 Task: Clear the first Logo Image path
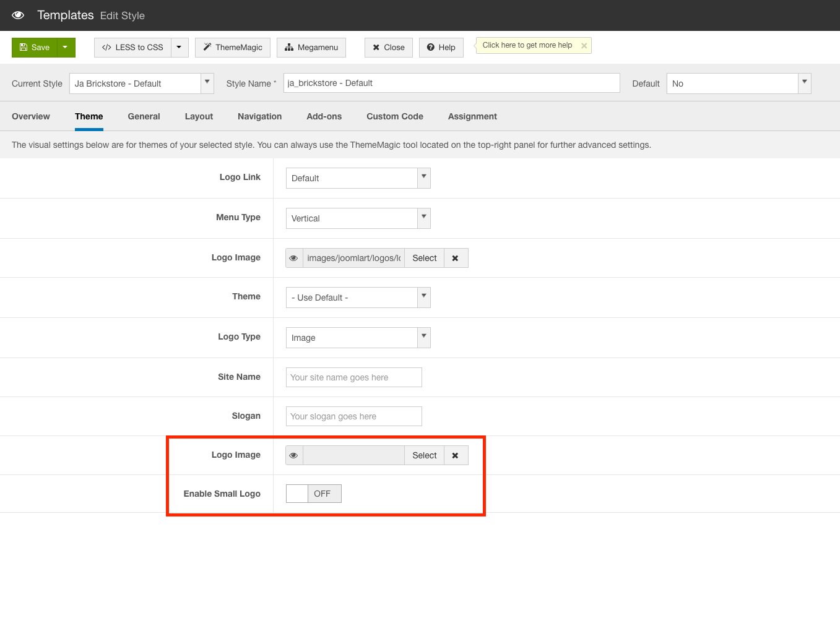[x=456, y=258]
